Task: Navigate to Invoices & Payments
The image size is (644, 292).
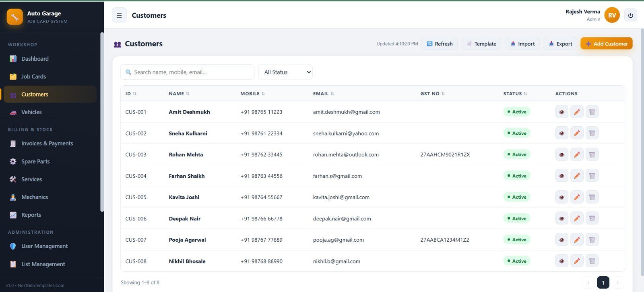Action: click(50, 144)
